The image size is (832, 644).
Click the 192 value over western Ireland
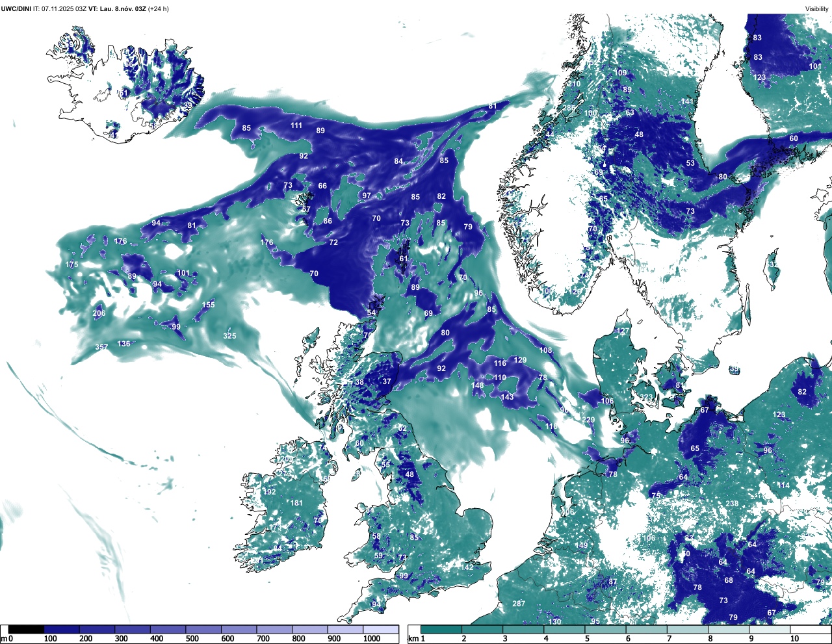point(269,492)
